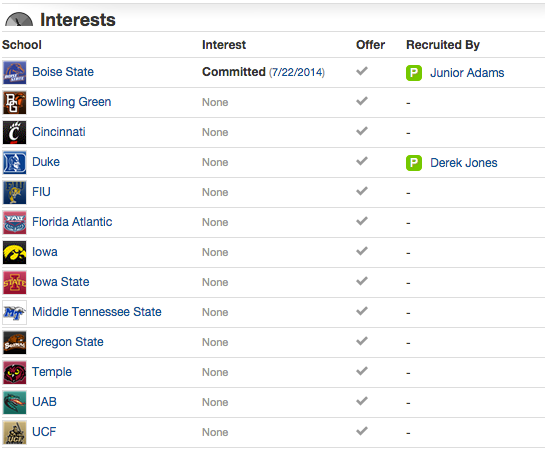
Task: Click the Iowa State logo
Action: click(x=15, y=283)
